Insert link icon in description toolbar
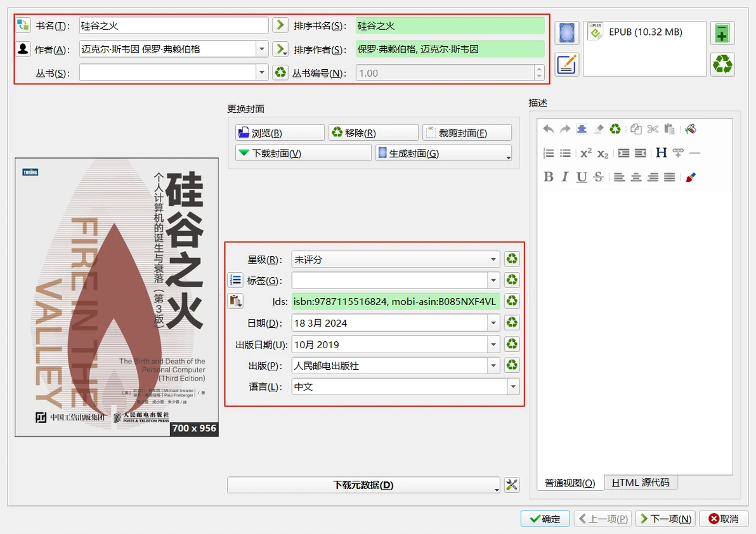The height and width of the screenshot is (534, 756). [x=678, y=153]
